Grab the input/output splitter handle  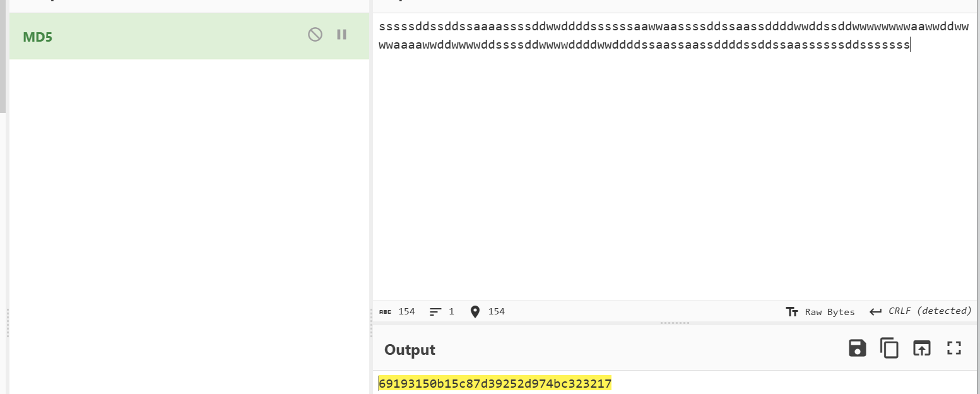pos(675,323)
